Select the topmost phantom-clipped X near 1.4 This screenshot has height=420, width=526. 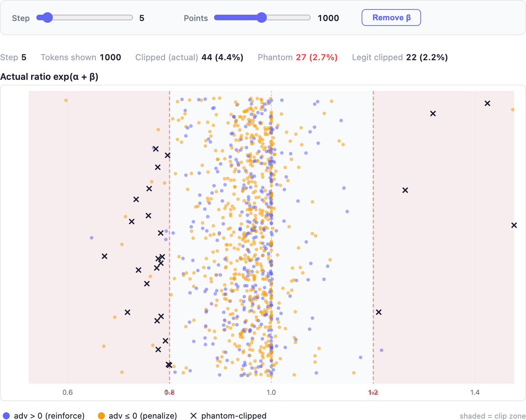[x=487, y=104]
